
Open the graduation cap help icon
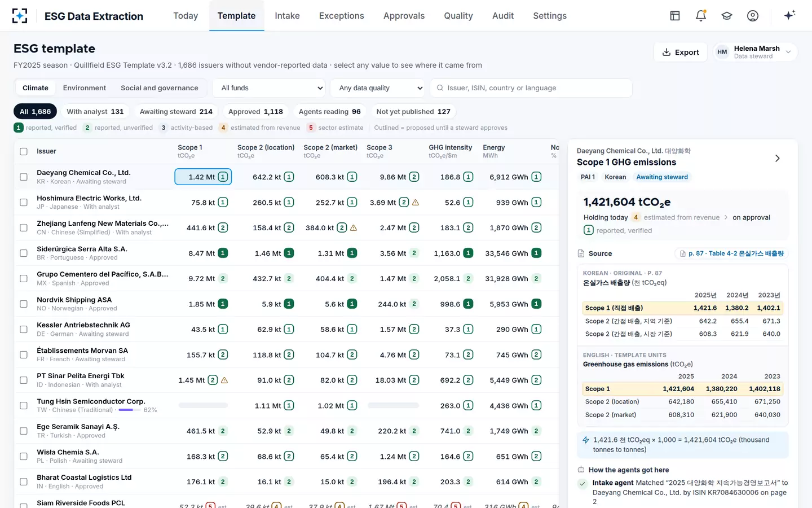727,16
